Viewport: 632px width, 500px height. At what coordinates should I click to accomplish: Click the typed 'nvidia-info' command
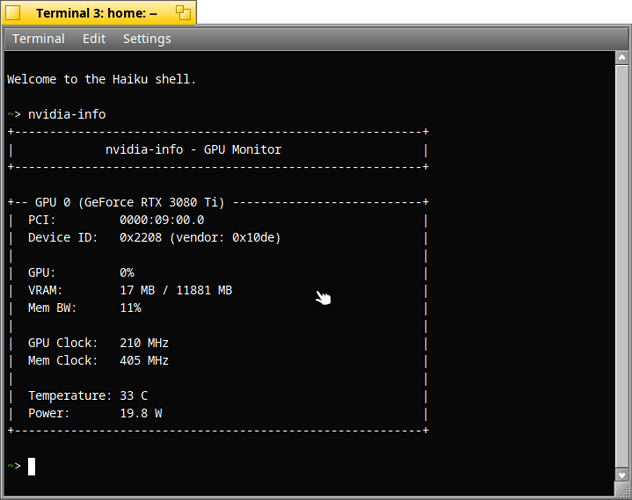coord(67,114)
